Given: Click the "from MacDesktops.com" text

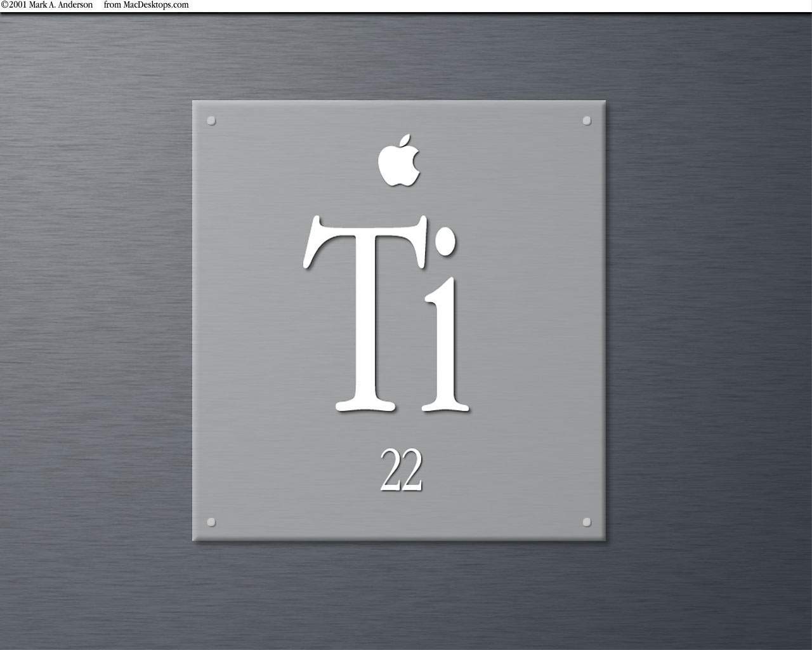Looking at the screenshot, I should (x=146, y=5).
